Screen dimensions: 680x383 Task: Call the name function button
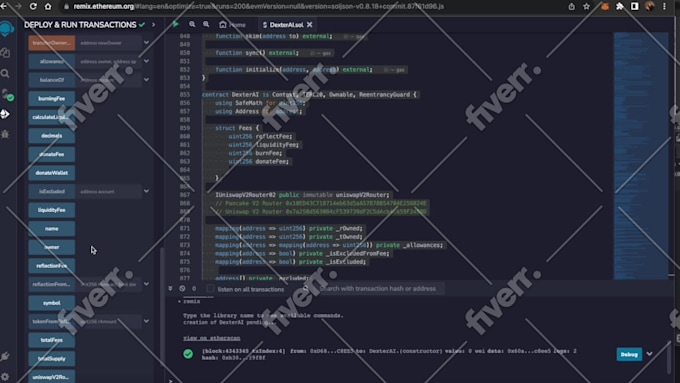(52, 229)
